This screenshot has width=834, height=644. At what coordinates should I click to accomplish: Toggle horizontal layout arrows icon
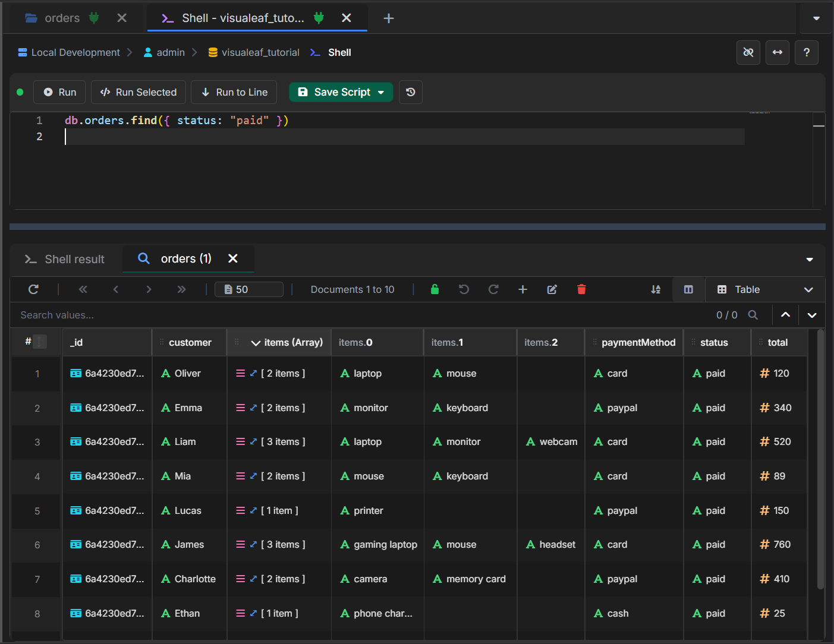pos(778,52)
